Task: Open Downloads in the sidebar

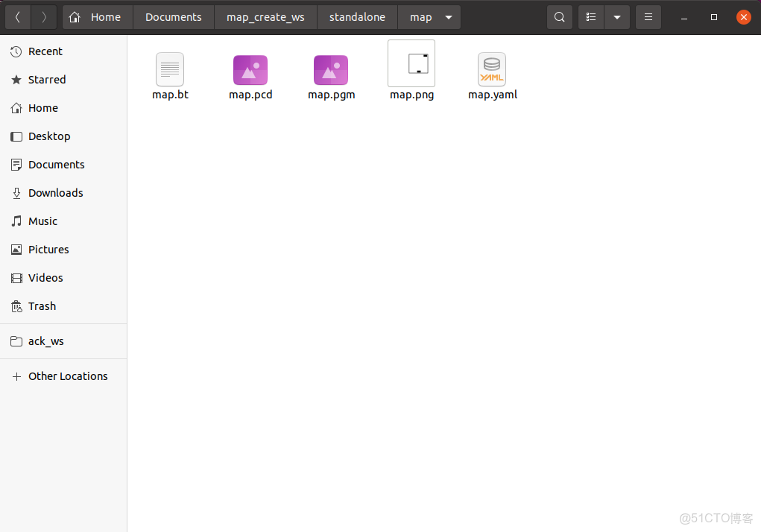Action: tap(63, 193)
